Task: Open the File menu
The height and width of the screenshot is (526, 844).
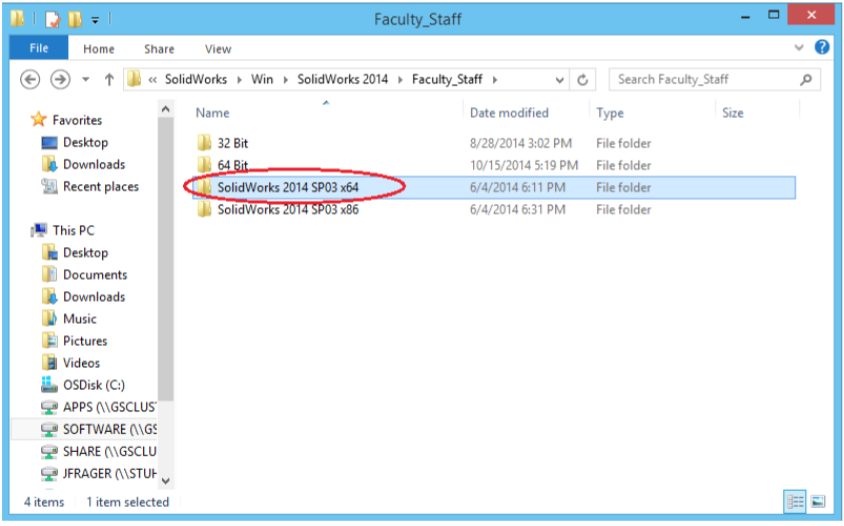Action: point(39,48)
